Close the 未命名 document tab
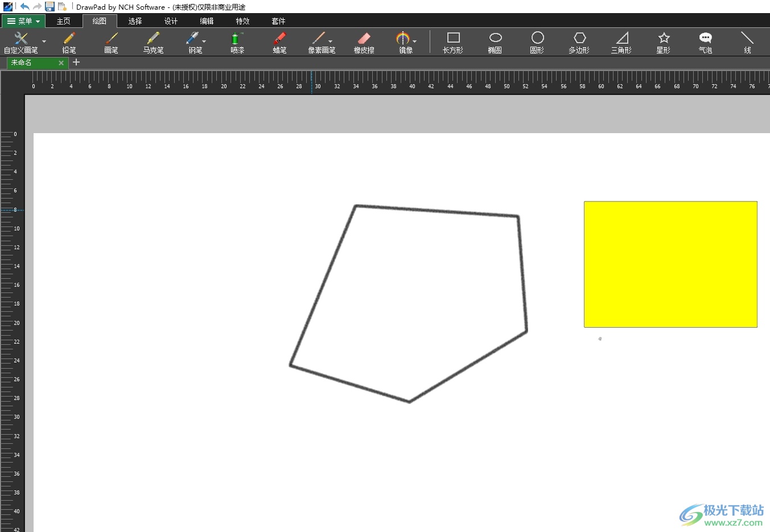Screen dimensions: 770x532 [x=61, y=63]
